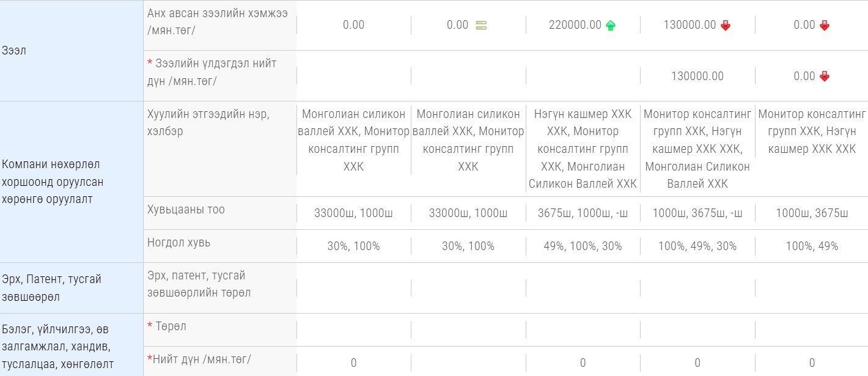This screenshot has width=868, height=376.
Task: Click the '49%, 100%, 30%' percentage cell
Action: click(583, 246)
